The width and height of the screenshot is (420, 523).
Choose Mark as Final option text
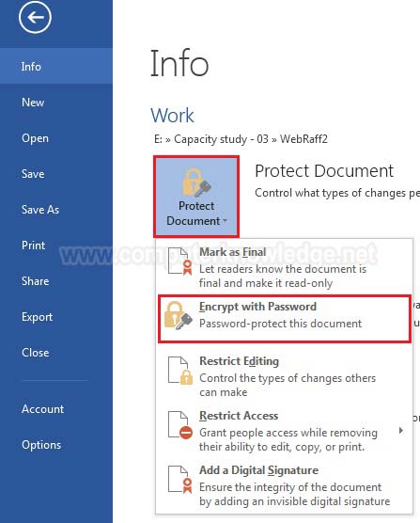coord(232,252)
